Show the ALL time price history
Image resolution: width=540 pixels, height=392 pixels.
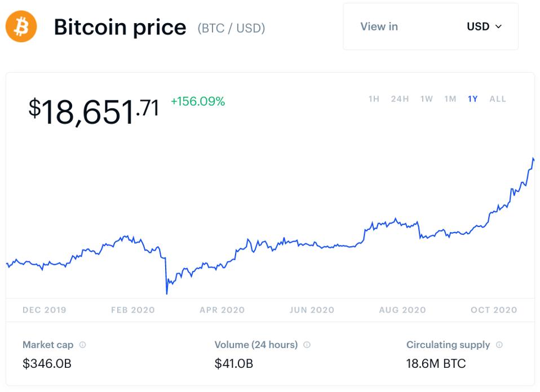click(x=498, y=99)
